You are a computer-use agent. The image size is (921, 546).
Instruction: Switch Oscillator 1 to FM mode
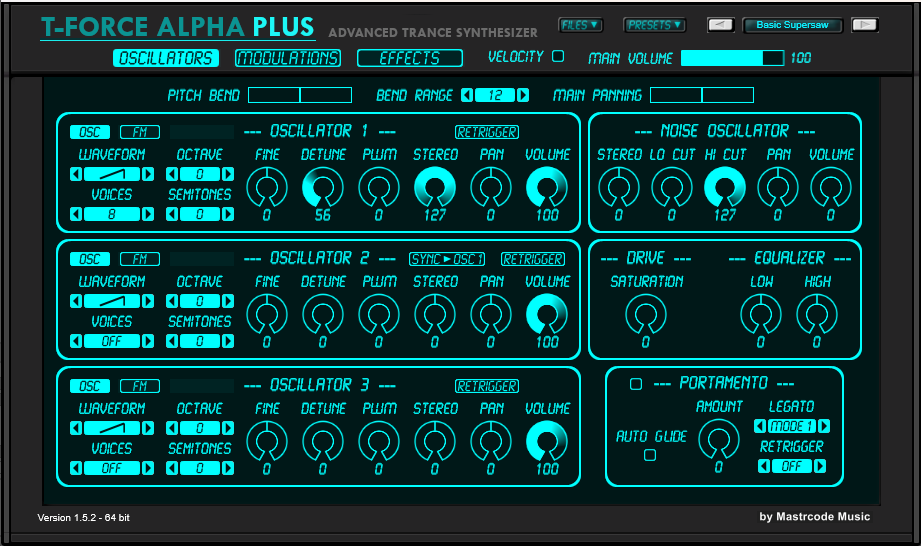(140, 132)
